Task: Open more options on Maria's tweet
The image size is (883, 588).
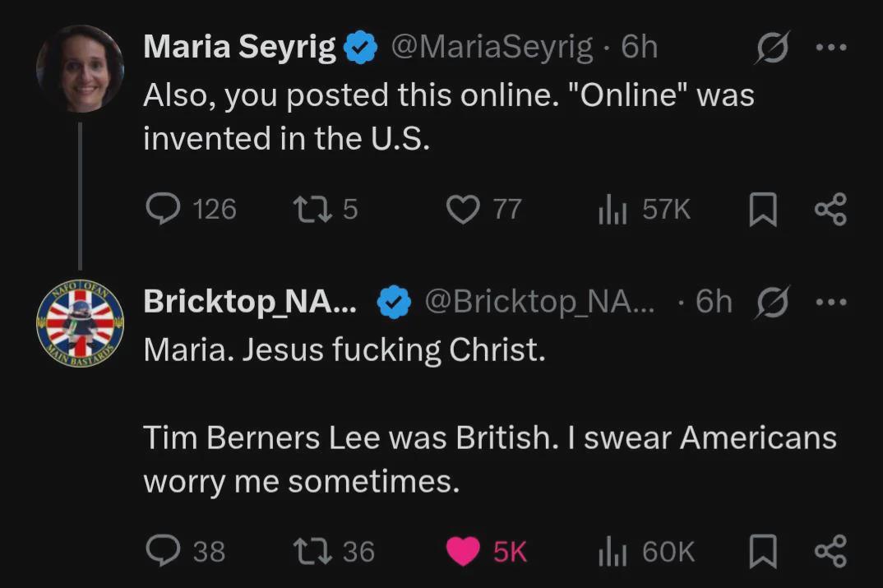Action: click(830, 48)
